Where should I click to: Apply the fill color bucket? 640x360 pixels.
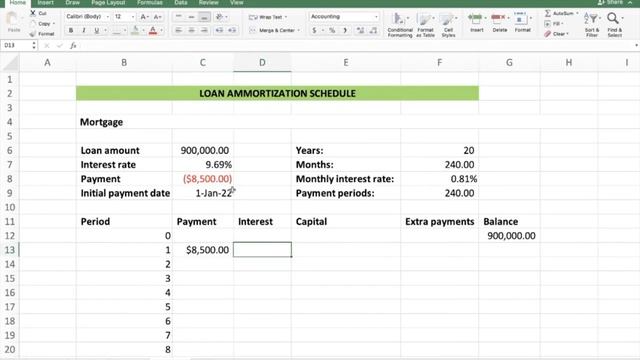pyautogui.click(x=135, y=30)
